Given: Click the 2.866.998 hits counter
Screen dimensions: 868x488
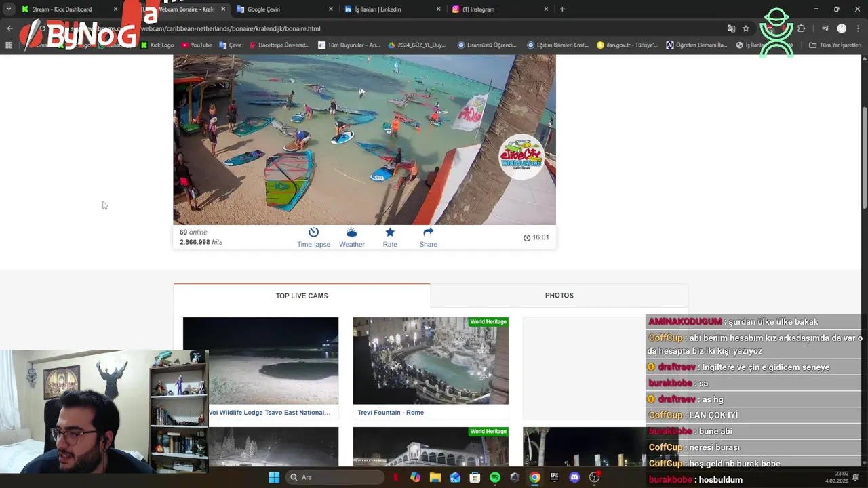Looking at the screenshot, I should click(x=201, y=242).
